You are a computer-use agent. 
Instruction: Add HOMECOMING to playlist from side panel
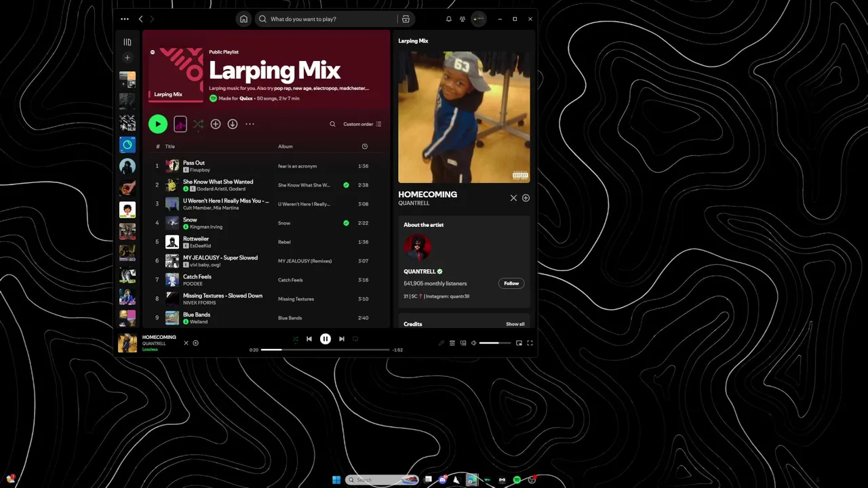click(526, 198)
